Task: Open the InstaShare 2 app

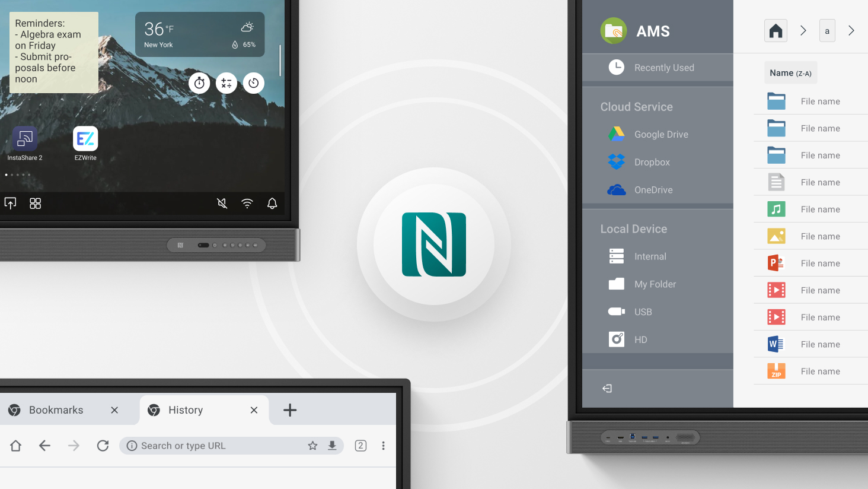Action: click(x=25, y=139)
